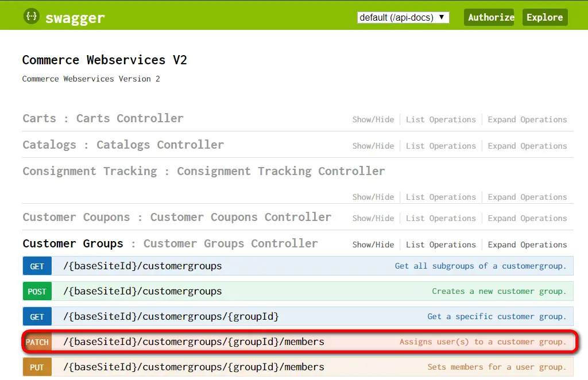The width and height of the screenshot is (588, 380).
Task: Click Expand Operations for Customer Coupons
Action: click(x=527, y=218)
